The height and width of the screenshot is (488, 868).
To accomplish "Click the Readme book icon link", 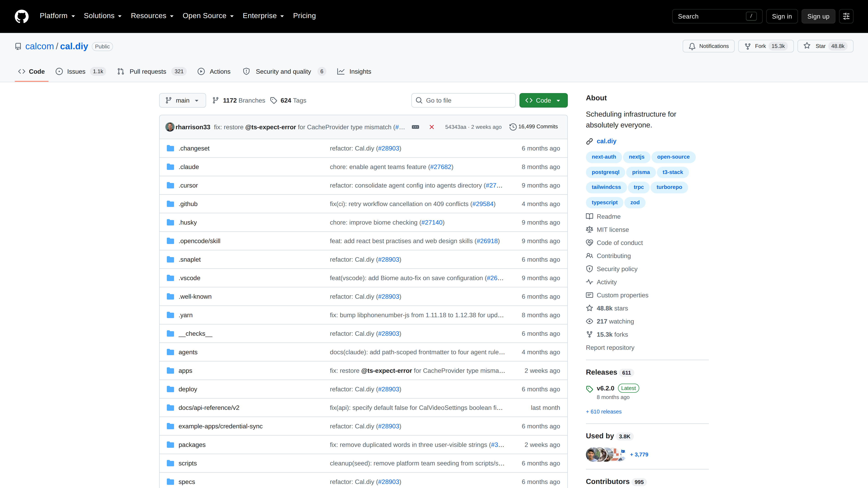I will click(603, 217).
